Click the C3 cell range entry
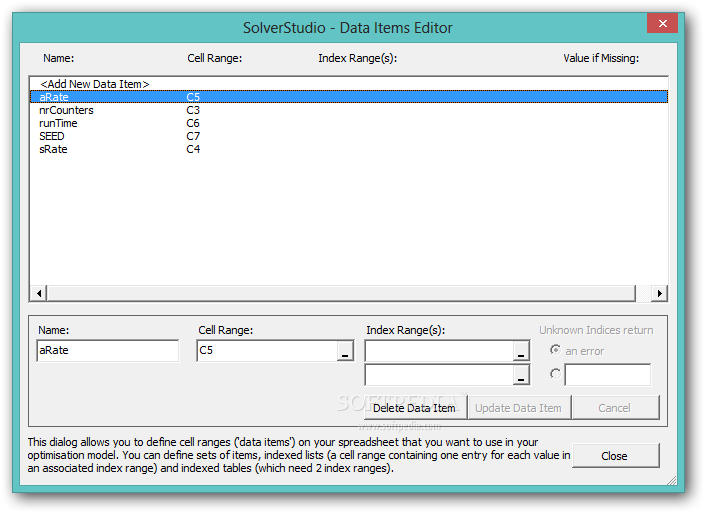Viewport: 705px width, 513px height. click(193, 110)
